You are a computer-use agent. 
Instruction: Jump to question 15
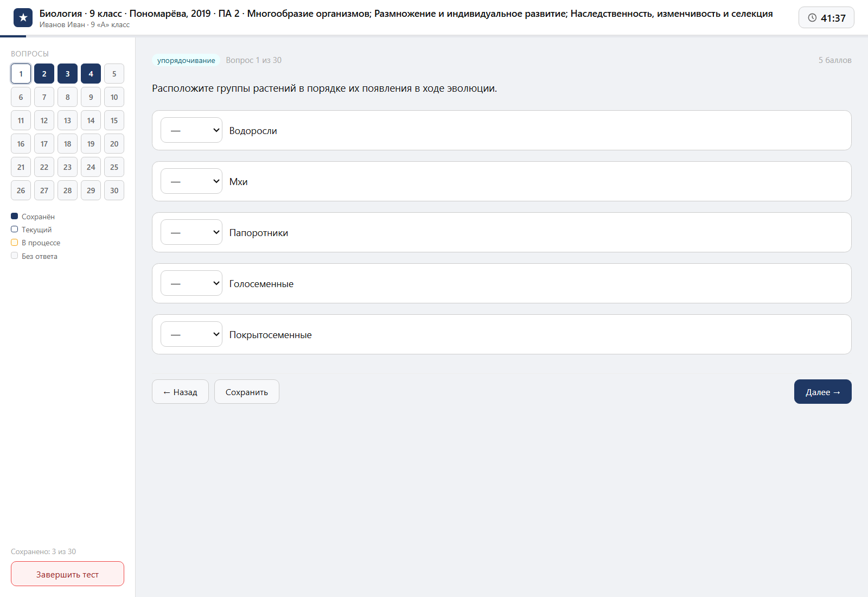[114, 120]
